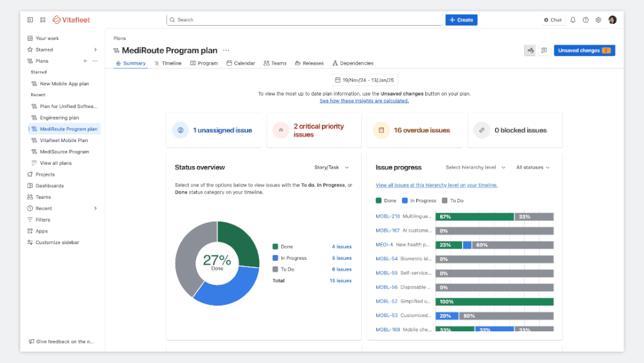
Task: Open Plans section more options ellipsis
Action: (x=95, y=61)
